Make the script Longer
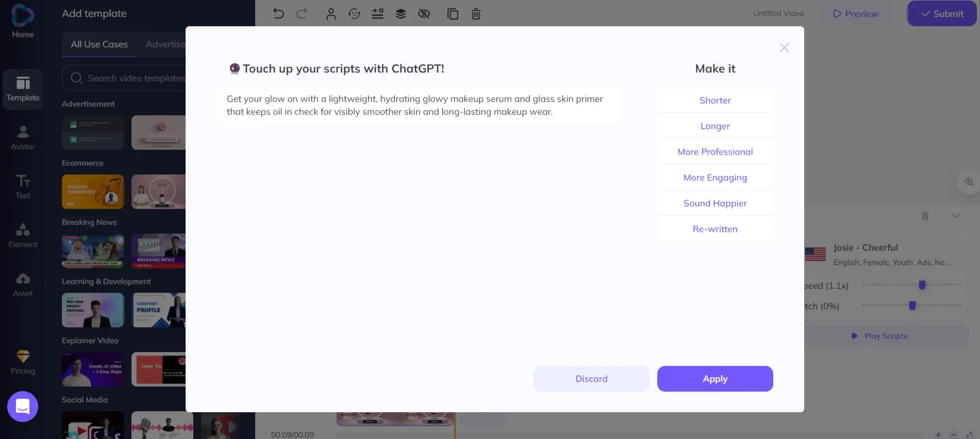The height and width of the screenshot is (439, 980). (x=715, y=126)
